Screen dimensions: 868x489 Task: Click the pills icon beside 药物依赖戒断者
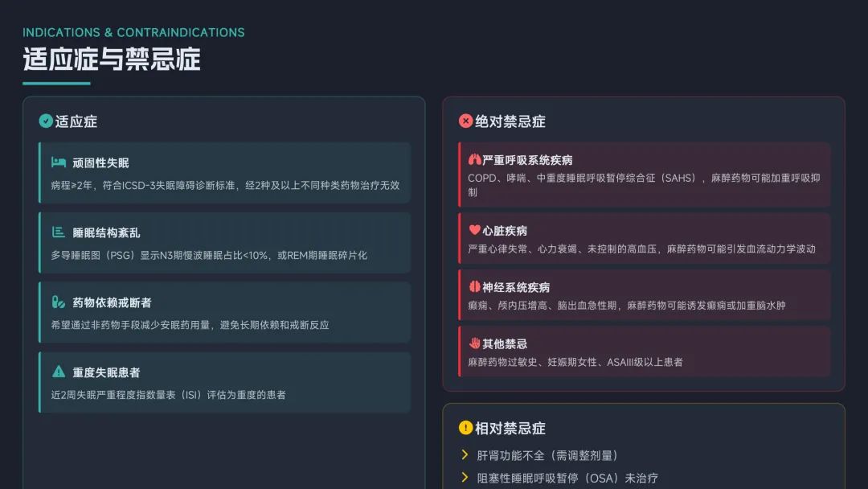(x=59, y=302)
